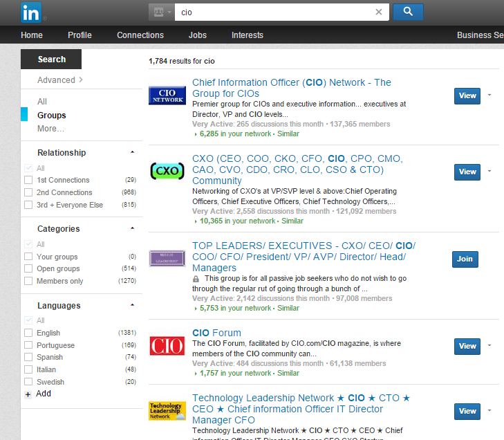The image size is (504, 440).
Task: View the CIO Forum group
Action: coord(467,346)
